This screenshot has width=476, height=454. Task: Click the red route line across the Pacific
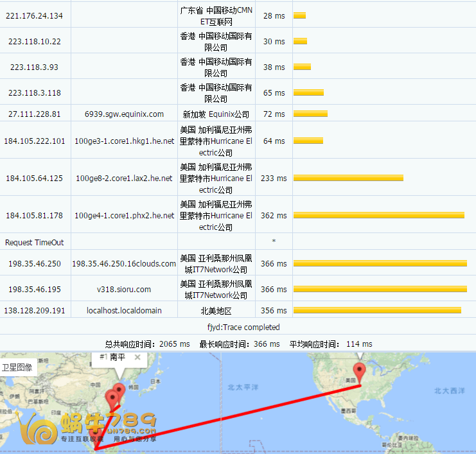point(225,419)
